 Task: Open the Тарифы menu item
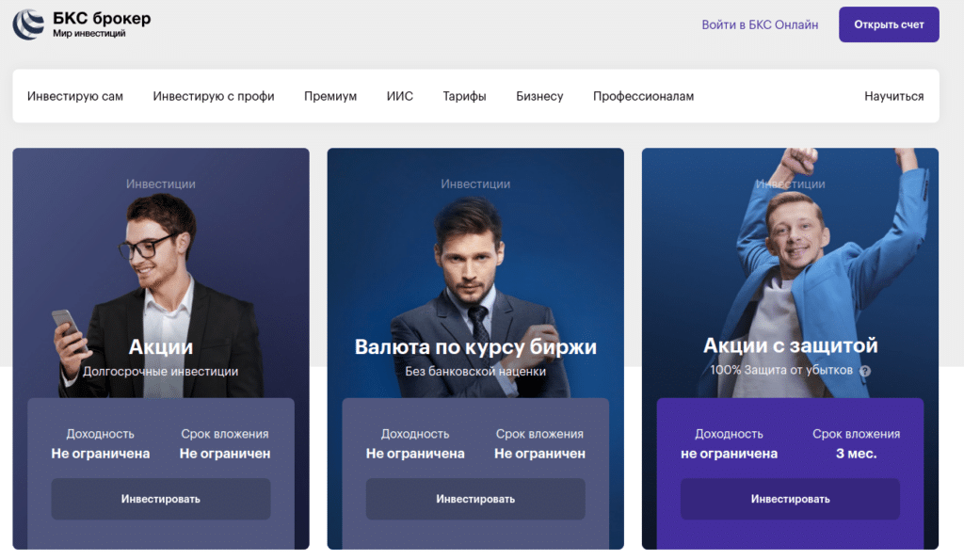point(464,96)
